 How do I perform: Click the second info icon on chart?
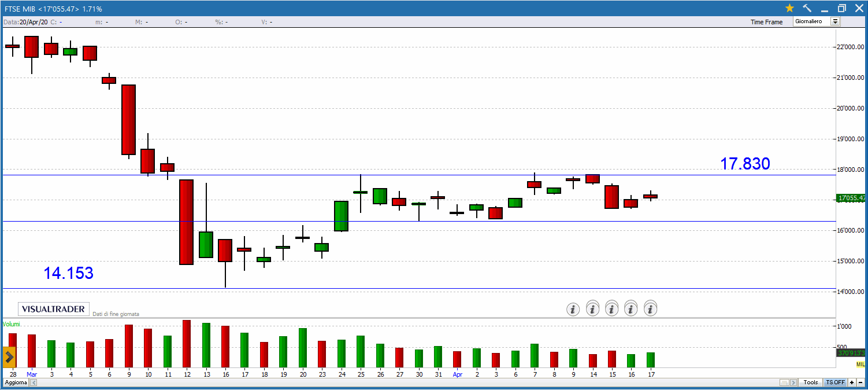click(592, 308)
